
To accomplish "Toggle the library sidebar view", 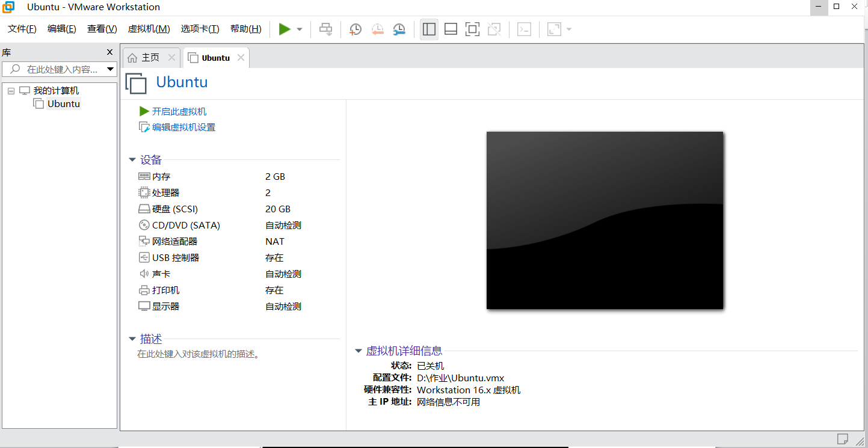I will (429, 29).
